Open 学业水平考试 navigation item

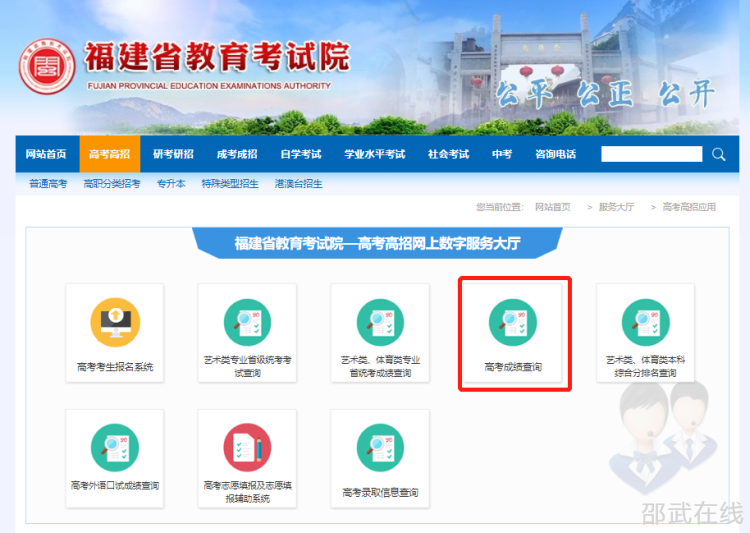(375, 154)
